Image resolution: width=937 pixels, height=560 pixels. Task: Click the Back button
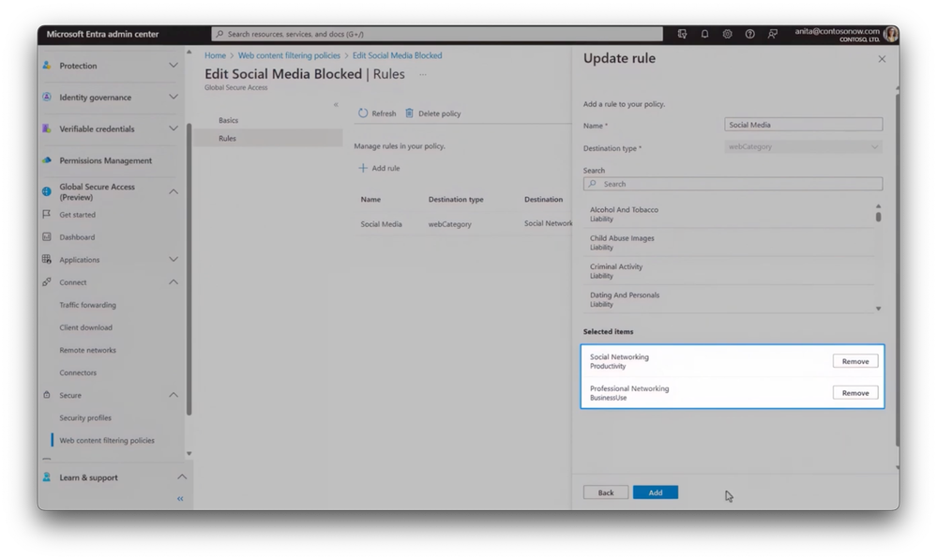(606, 492)
